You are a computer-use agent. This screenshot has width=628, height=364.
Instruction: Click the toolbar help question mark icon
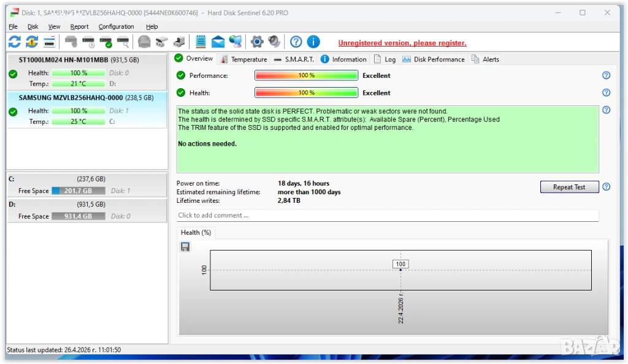296,42
